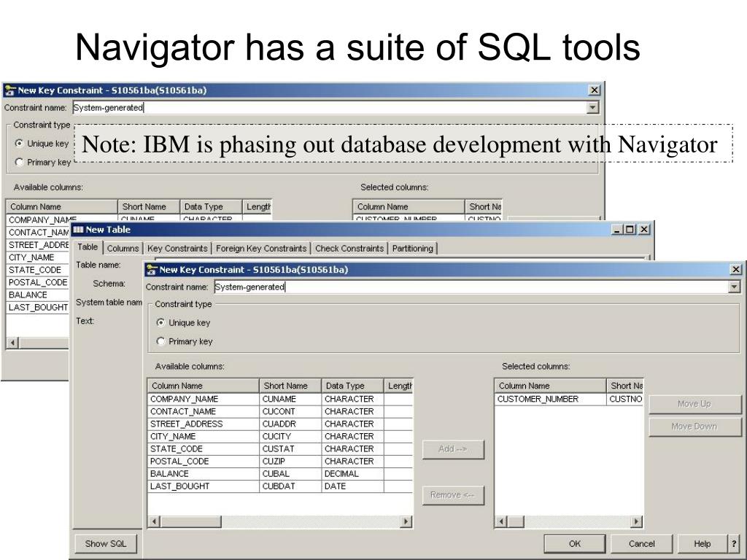The height and width of the screenshot is (560, 747).
Task: Click the left scroll arrow under front Available columns
Action: pyautogui.click(x=154, y=521)
